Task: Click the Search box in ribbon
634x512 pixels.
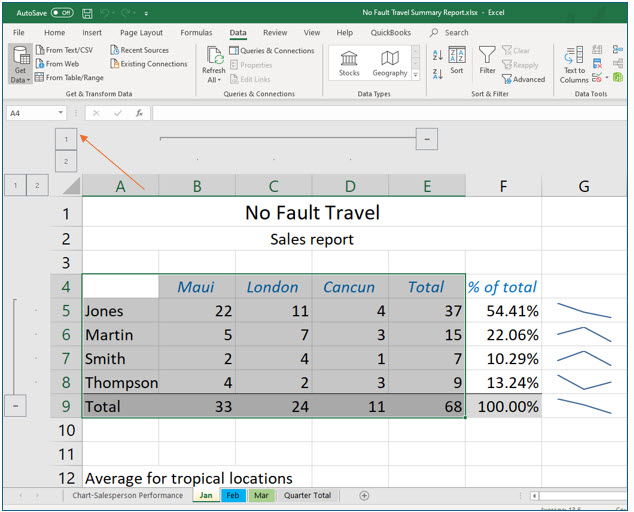Action: pyautogui.click(x=450, y=32)
